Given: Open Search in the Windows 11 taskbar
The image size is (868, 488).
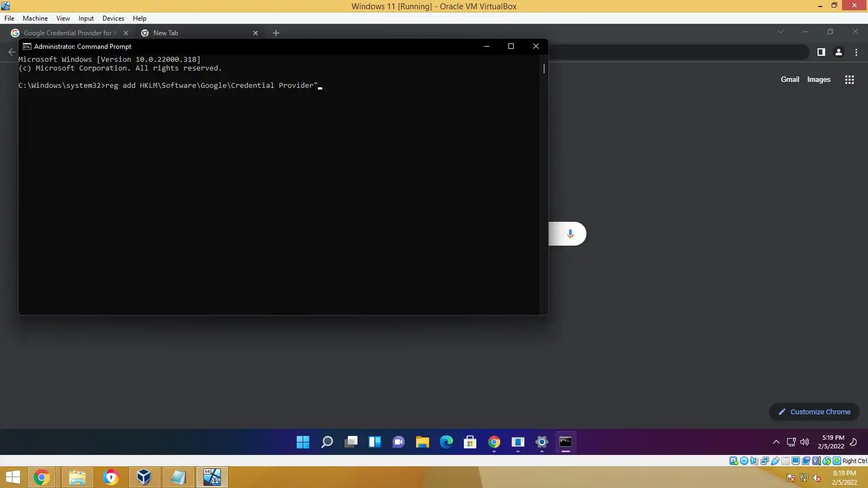Looking at the screenshot, I should click(x=327, y=442).
